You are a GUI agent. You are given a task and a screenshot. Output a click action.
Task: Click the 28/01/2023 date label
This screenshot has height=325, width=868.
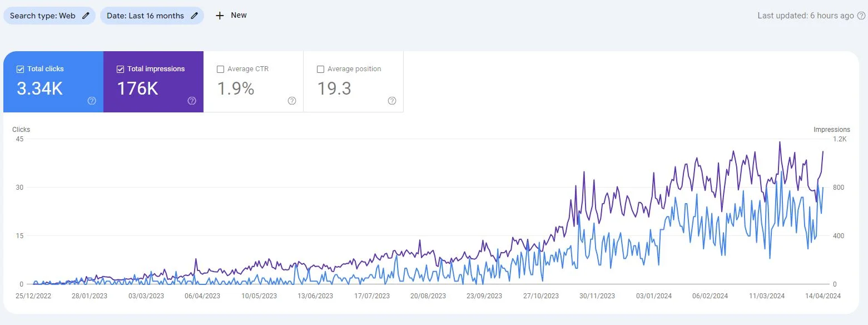tap(90, 296)
